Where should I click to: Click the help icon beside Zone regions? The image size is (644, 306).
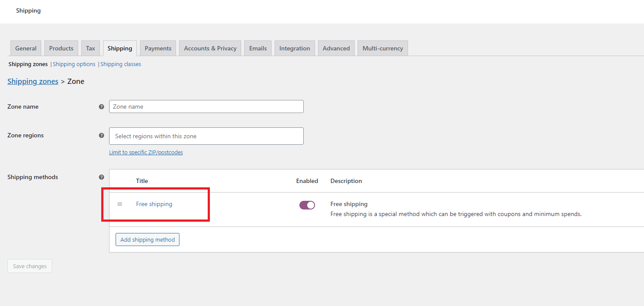click(x=101, y=135)
